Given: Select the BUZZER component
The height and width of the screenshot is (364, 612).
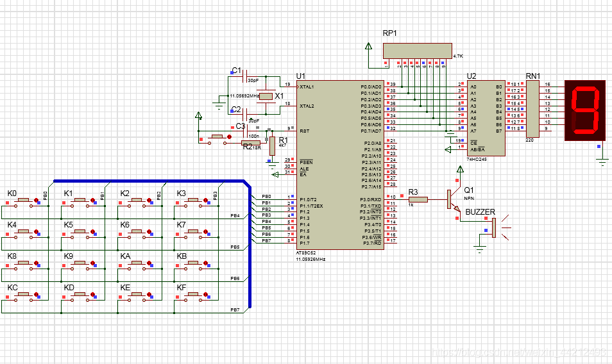Looking at the screenshot, I should (494, 227).
